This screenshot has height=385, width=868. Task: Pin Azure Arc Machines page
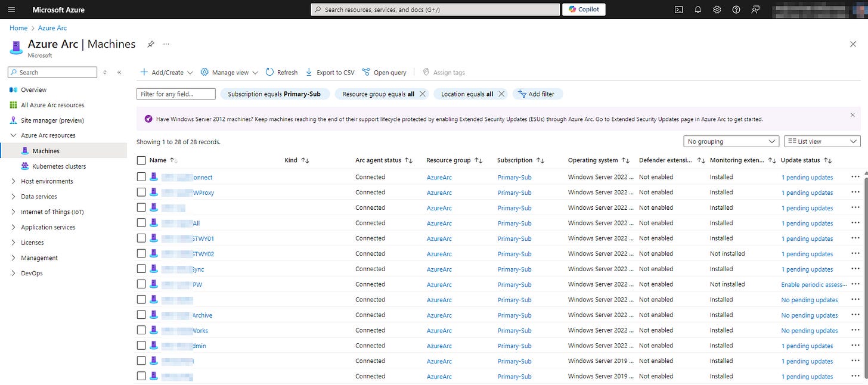pyautogui.click(x=151, y=44)
